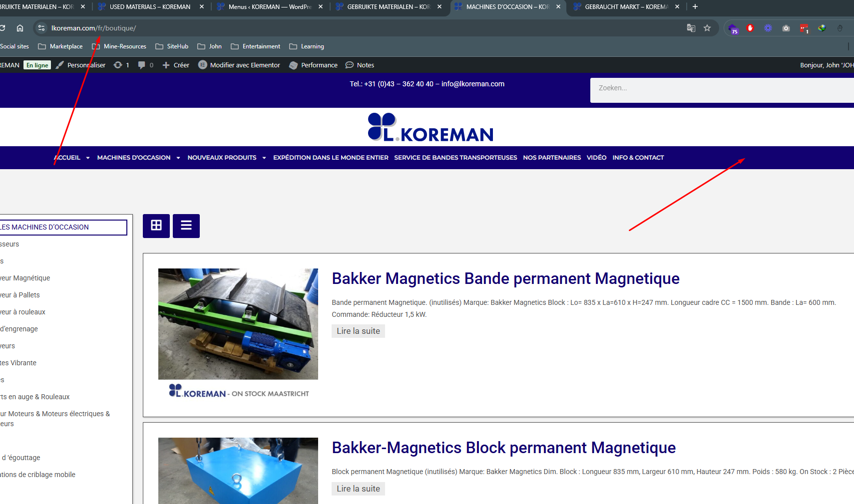Viewport: 854px width, 504px height.
Task: Open the mouse-icon extension
Action: click(x=840, y=28)
